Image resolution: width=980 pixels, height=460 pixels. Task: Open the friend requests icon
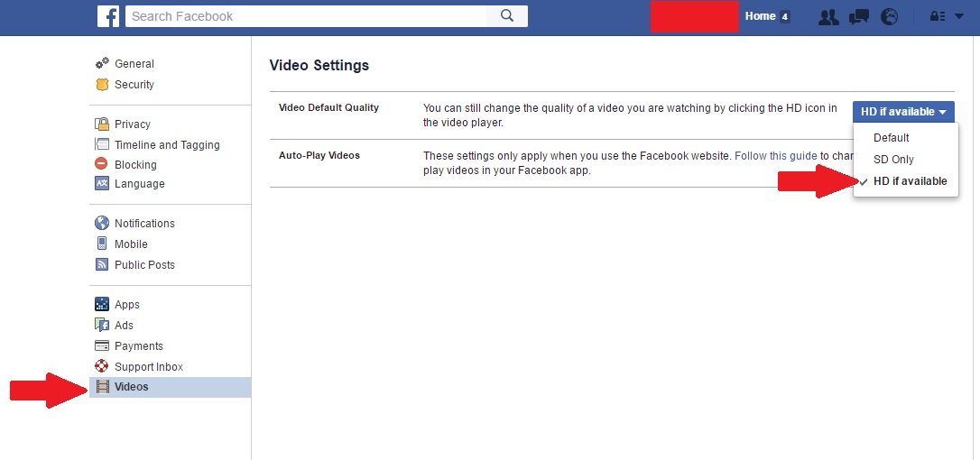click(x=827, y=16)
